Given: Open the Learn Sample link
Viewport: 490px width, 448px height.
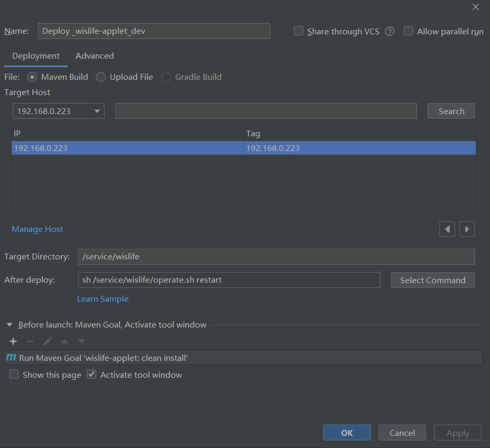Looking at the screenshot, I should (102, 298).
